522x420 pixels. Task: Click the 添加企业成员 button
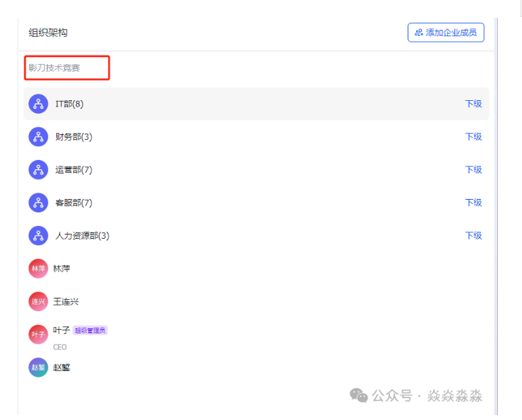[446, 33]
